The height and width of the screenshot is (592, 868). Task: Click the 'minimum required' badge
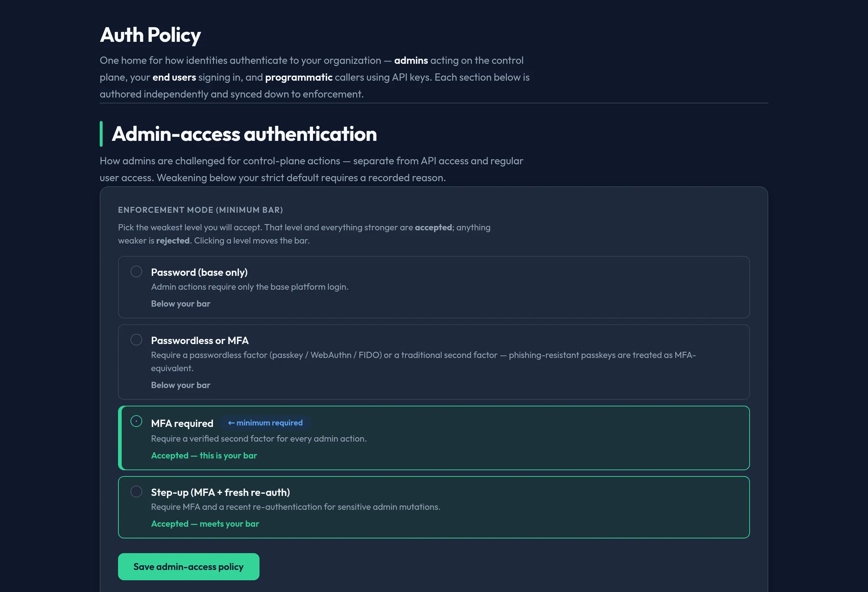tap(265, 423)
